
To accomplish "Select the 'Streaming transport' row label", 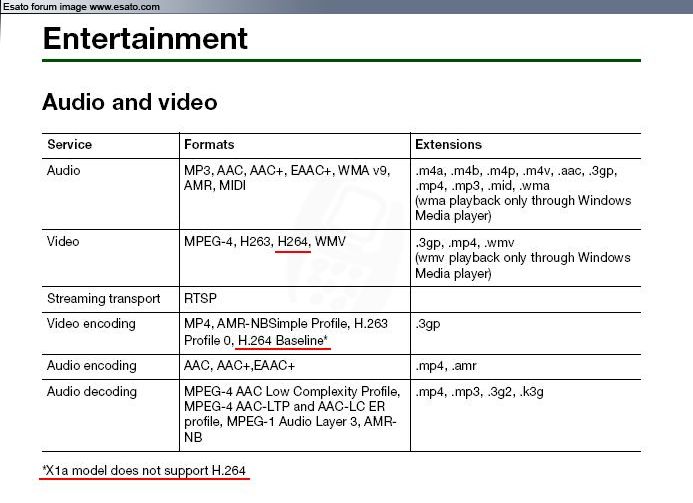I will point(103,299).
